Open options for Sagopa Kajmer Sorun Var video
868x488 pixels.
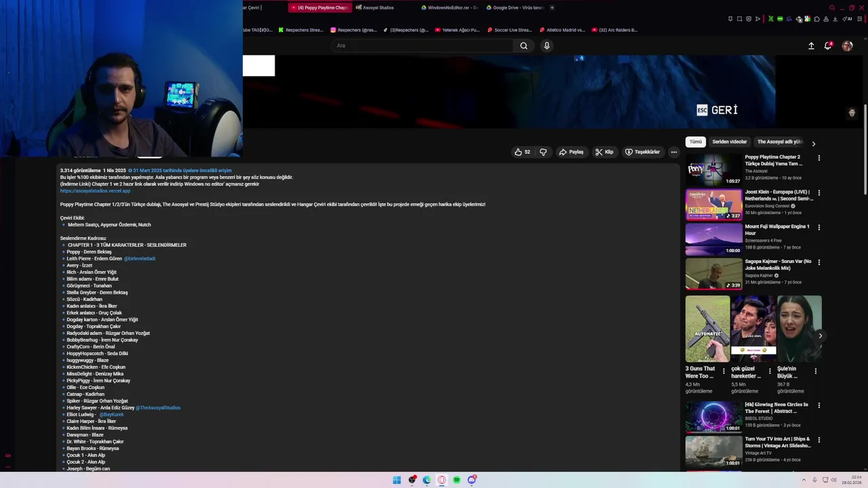click(818, 262)
